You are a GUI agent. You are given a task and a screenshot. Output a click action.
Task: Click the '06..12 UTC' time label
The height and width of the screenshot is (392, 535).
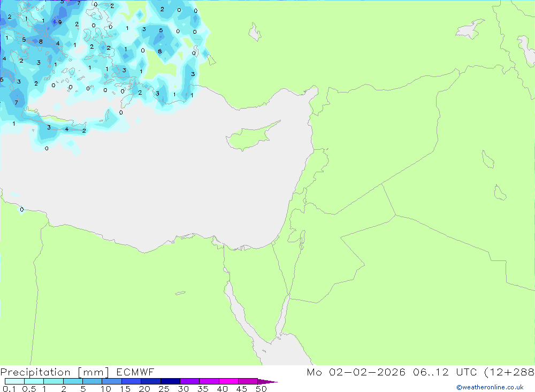[445, 372]
